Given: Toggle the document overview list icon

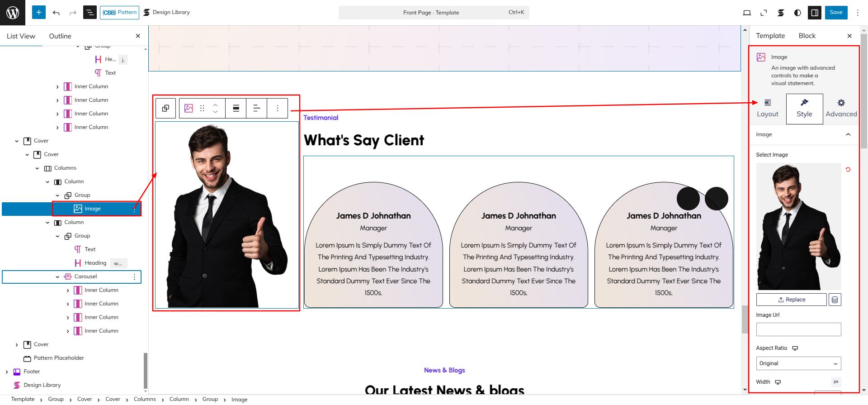Looking at the screenshot, I should [x=90, y=13].
